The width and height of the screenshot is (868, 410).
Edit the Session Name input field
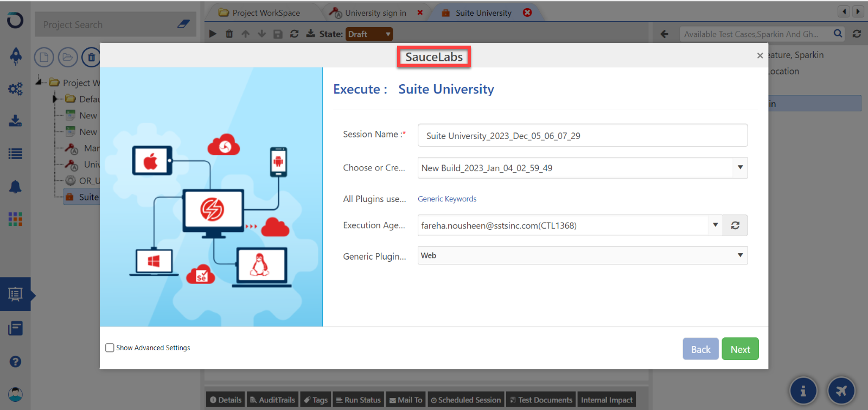click(583, 135)
